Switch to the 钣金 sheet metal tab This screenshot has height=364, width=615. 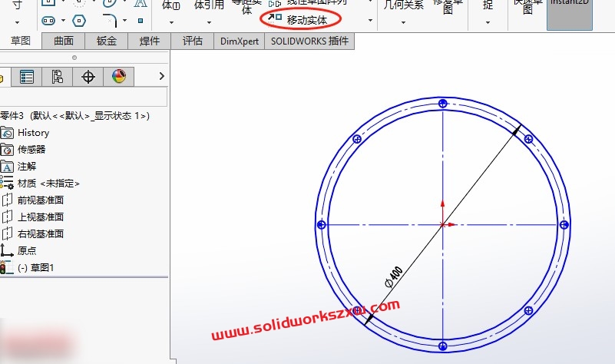pos(106,41)
